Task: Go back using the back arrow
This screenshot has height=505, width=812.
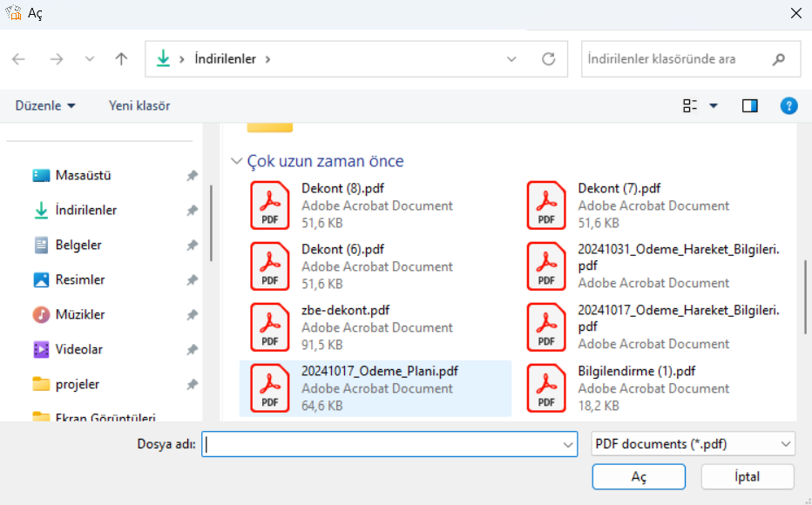Action: [x=18, y=58]
